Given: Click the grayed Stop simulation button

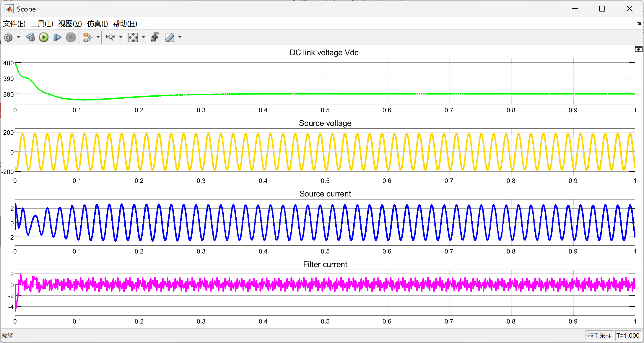Looking at the screenshot, I should coord(71,38).
